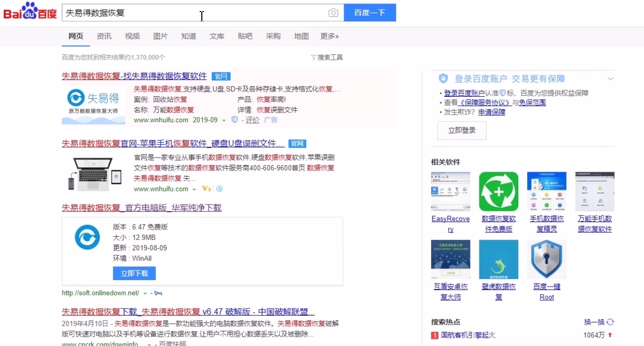Viewport: 644px width, 346px height.
Task: Open the 免保范围 link
Action: (532, 103)
